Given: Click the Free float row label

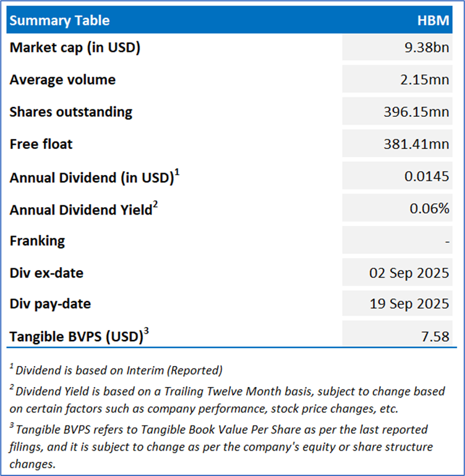Looking at the screenshot, I should click(x=41, y=144).
